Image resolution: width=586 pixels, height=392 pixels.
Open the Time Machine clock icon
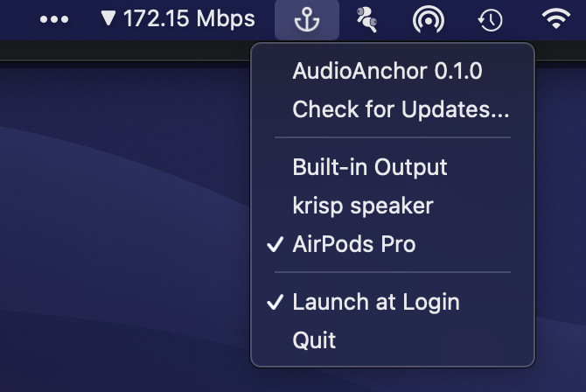[490, 20]
